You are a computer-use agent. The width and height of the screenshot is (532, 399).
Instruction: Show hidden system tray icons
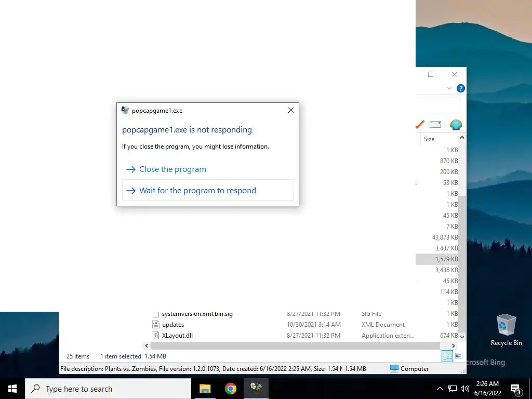pos(440,389)
